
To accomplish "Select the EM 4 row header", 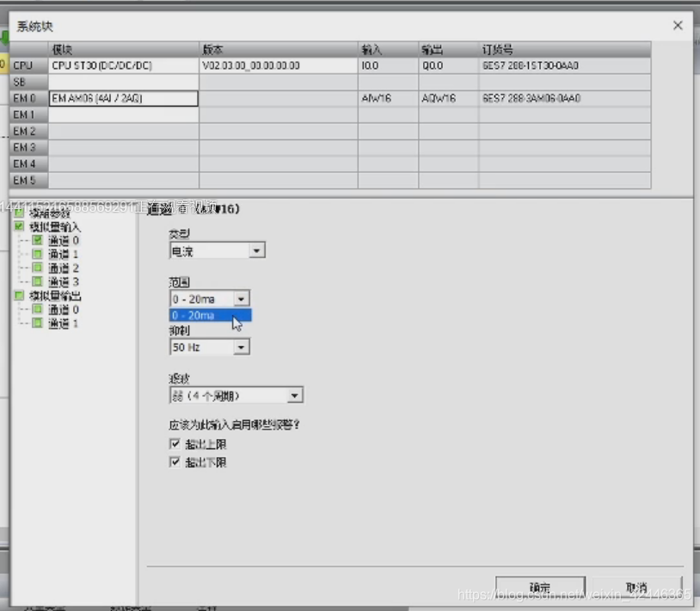I will pos(29,164).
